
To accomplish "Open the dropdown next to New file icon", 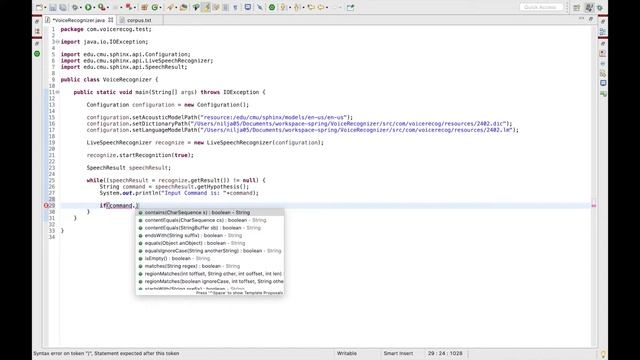I will [45, 8].
